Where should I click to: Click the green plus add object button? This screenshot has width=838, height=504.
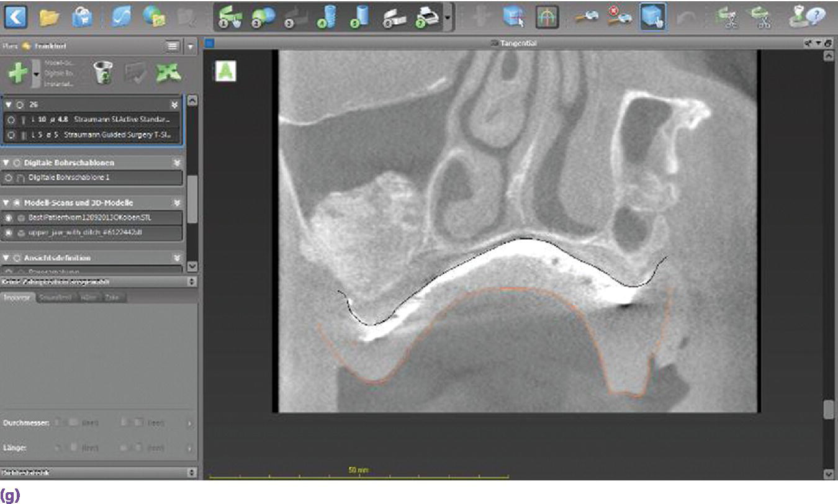[18, 73]
